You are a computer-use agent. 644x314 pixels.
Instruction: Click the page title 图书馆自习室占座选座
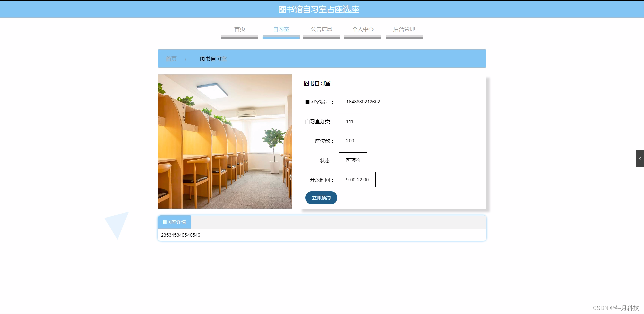(x=318, y=9)
